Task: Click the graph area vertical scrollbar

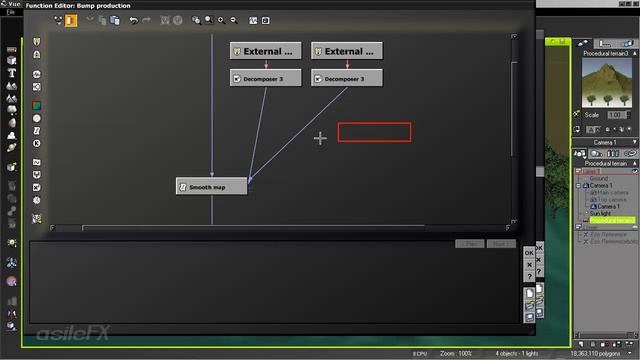Action: [514, 108]
